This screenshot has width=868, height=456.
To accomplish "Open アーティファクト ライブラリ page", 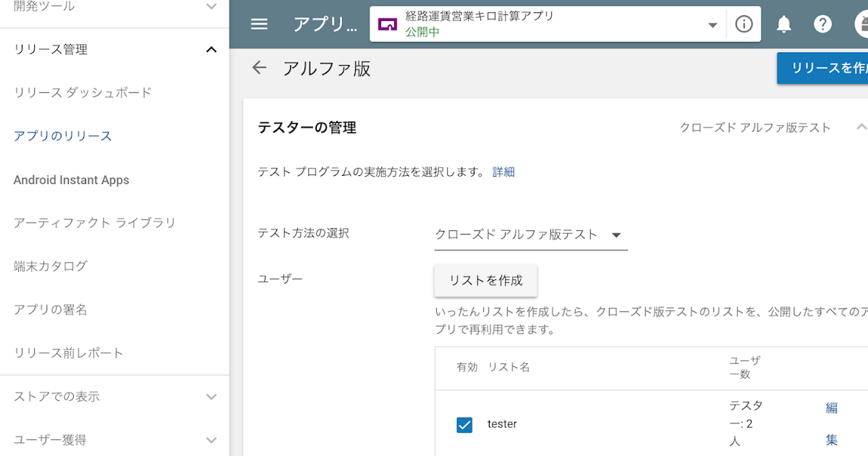I will [x=94, y=223].
